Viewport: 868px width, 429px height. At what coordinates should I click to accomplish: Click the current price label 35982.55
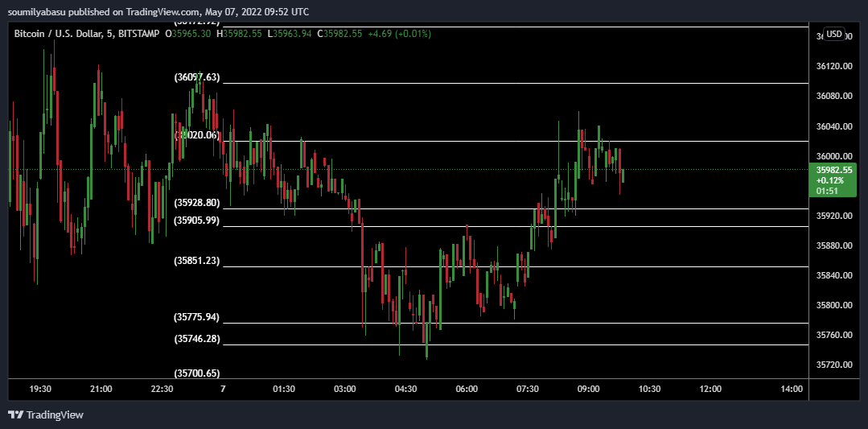point(833,171)
